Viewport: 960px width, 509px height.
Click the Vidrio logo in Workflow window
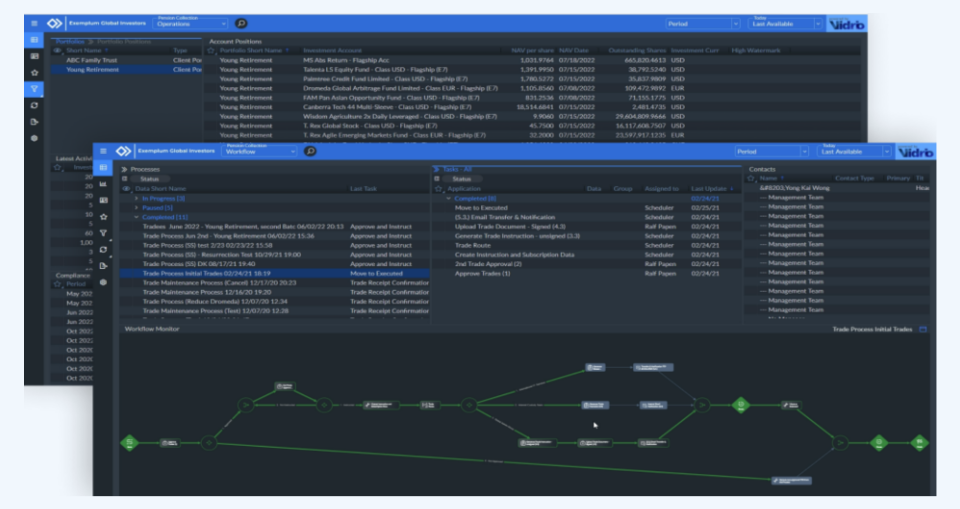(915, 152)
